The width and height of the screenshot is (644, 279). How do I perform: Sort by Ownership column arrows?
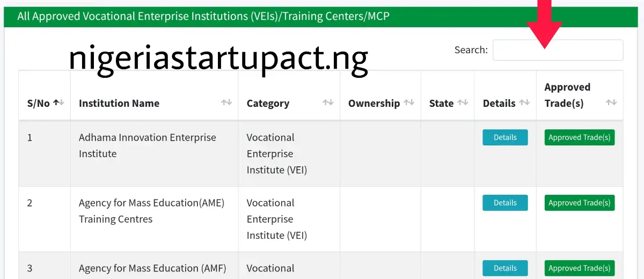point(409,102)
